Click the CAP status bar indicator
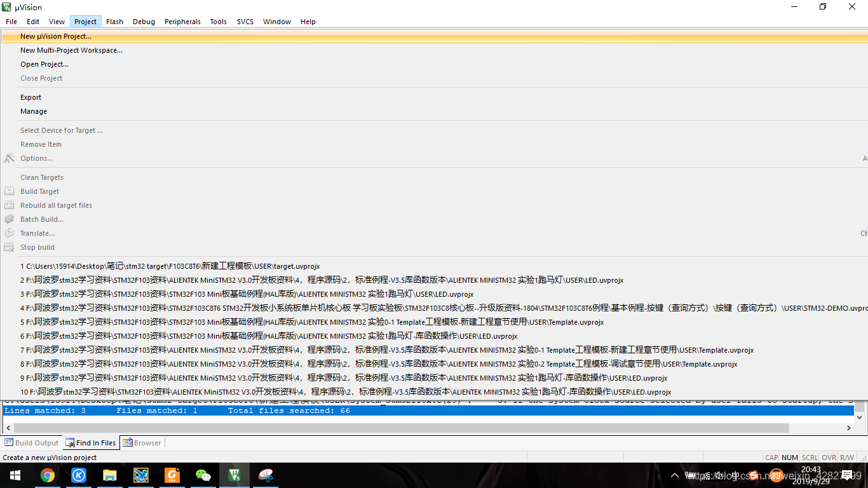The height and width of the screenshot is (488, 868). (771, 457)
